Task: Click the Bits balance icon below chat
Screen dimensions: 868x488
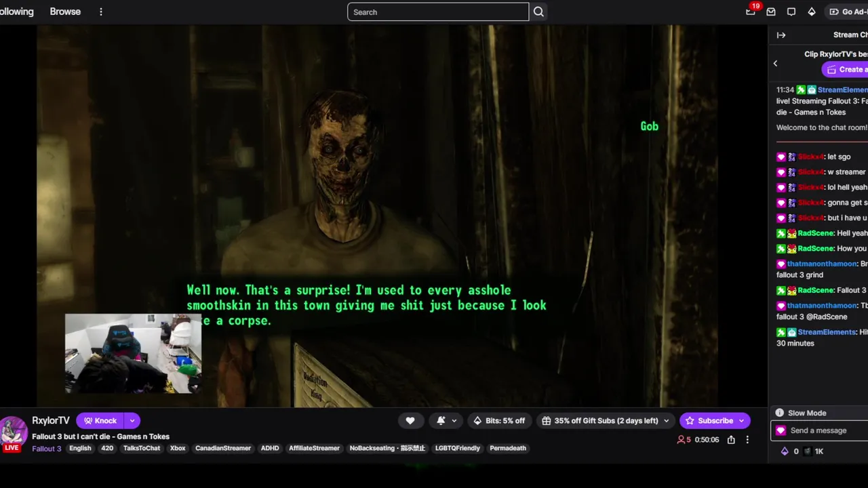Action: click(x=785, y=451)
